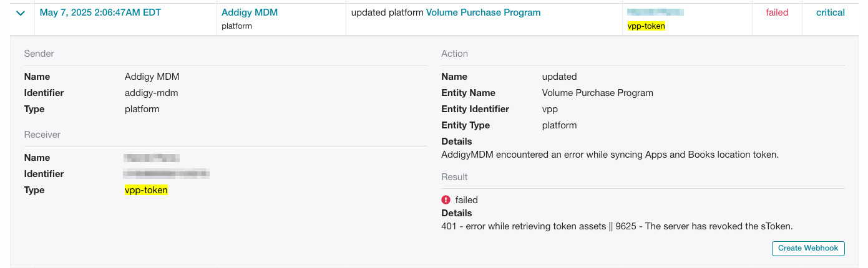This screenshot has width=868, height=268.
Task: Click the Result section heading
Action: 454,177
